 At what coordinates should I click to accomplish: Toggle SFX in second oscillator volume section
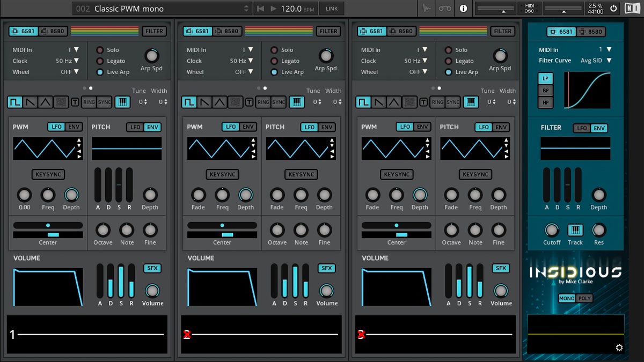coord(326,268)
